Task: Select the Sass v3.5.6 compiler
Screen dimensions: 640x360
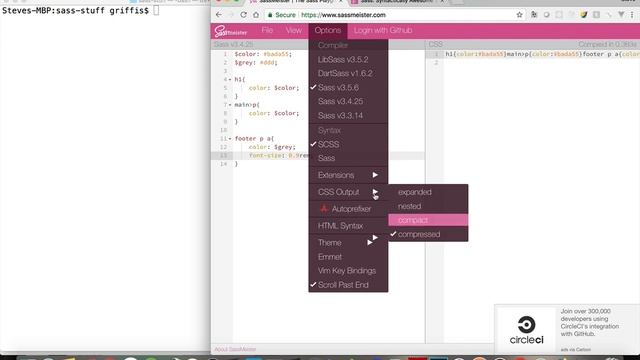Action: click(348, 87)
